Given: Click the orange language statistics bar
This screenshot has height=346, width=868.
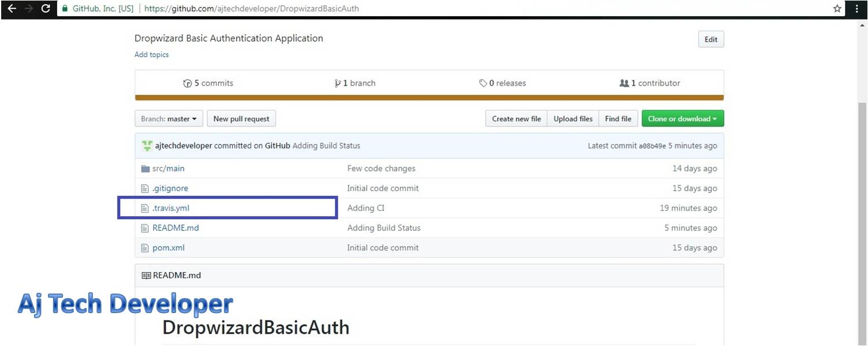Looking at the screenshot, I should pos(429,98).
